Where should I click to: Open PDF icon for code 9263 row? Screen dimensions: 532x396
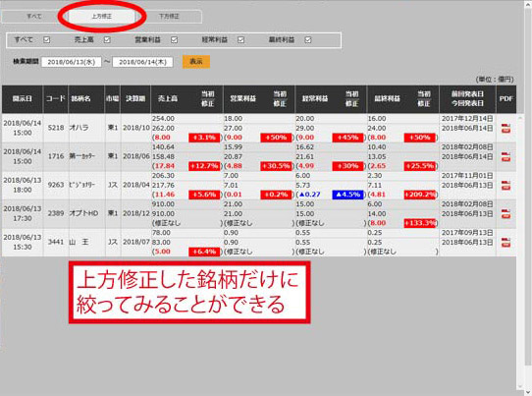[505, 186]
